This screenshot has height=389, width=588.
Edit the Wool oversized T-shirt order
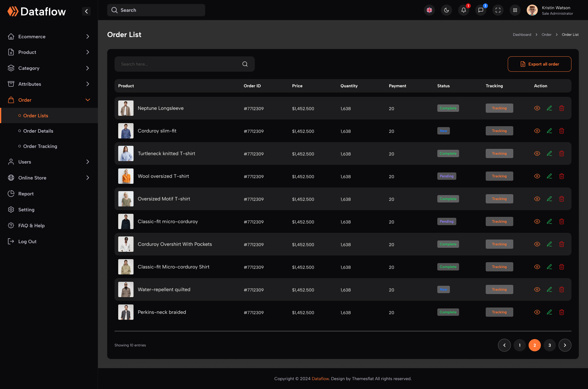tap(549, 176)
